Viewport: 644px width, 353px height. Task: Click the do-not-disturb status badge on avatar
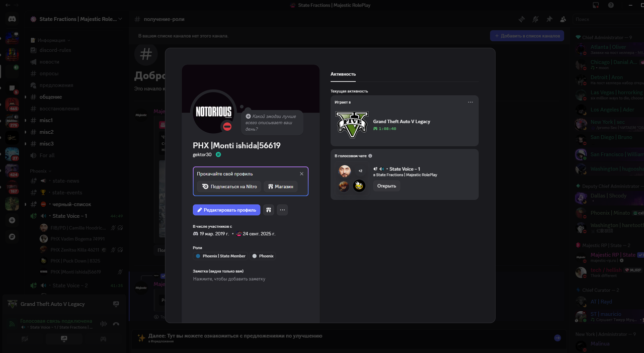(227, 126)
